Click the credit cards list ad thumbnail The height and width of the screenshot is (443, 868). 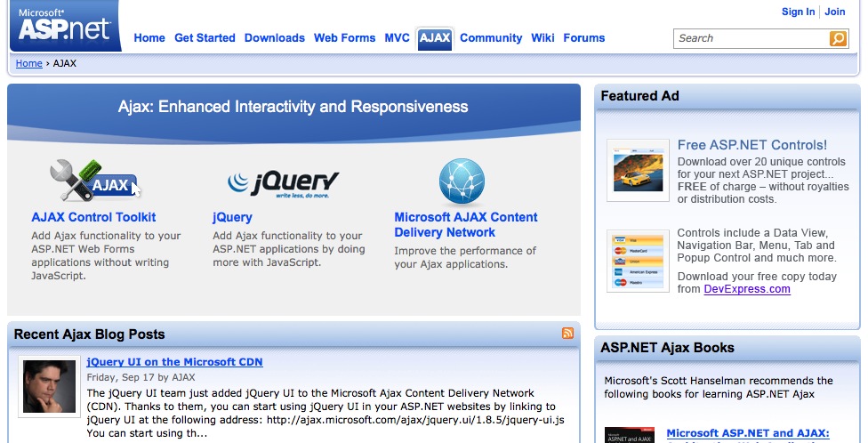[638, 261]
